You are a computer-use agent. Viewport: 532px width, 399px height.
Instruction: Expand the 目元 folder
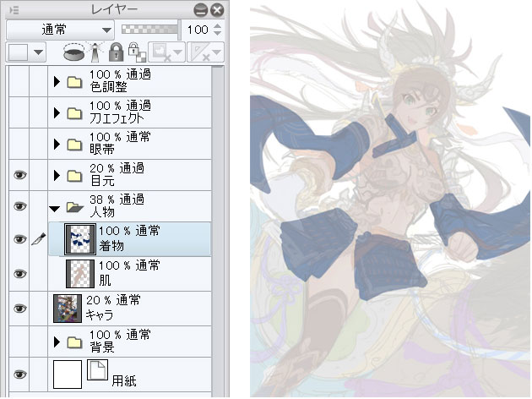point(57,176)
